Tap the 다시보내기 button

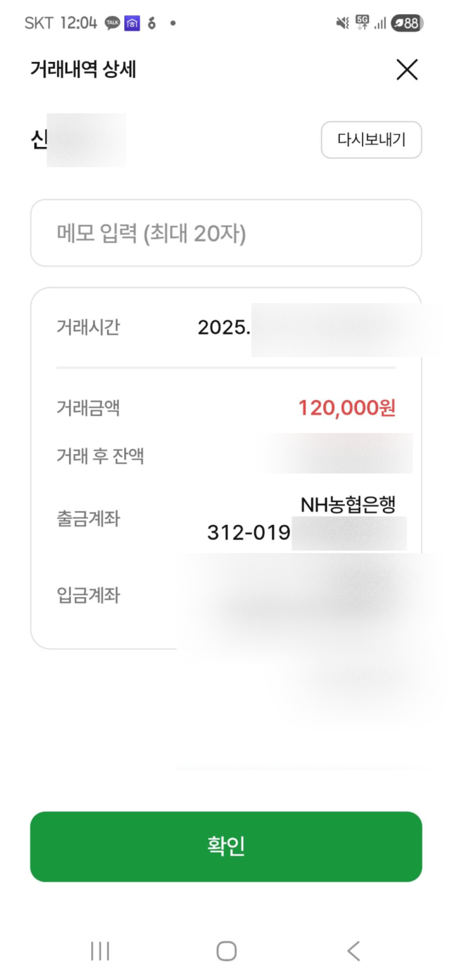point(371,140)
